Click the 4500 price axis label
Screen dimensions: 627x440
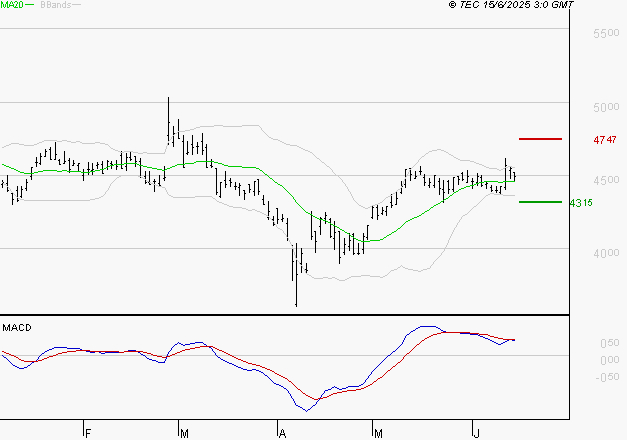click(606, 180)
